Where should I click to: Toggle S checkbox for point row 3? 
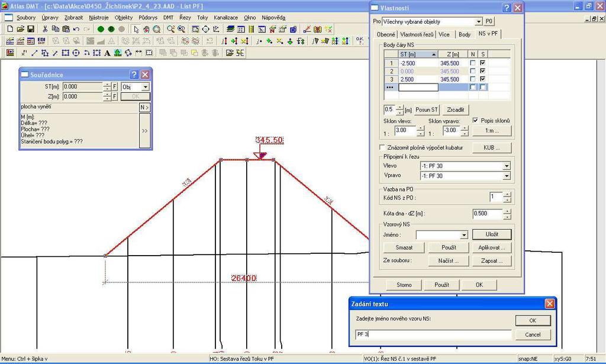tap(483, 79)
